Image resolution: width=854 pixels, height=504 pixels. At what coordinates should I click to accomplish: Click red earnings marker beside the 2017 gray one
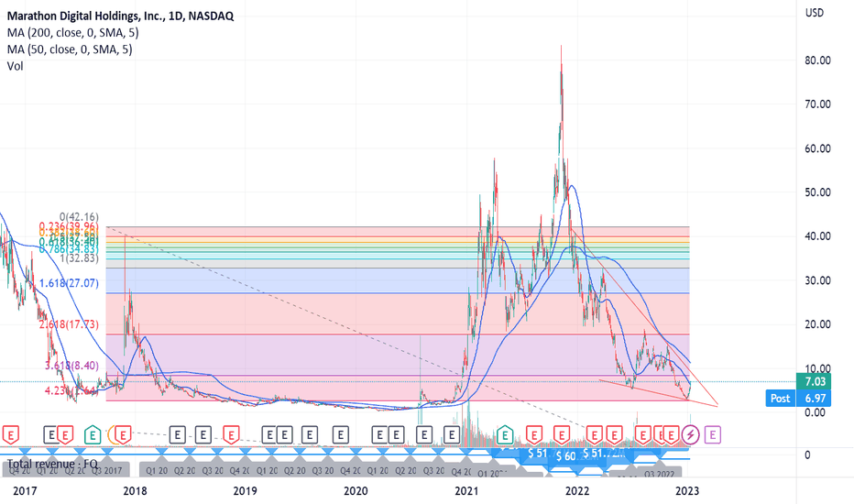[x=65, y=435]
